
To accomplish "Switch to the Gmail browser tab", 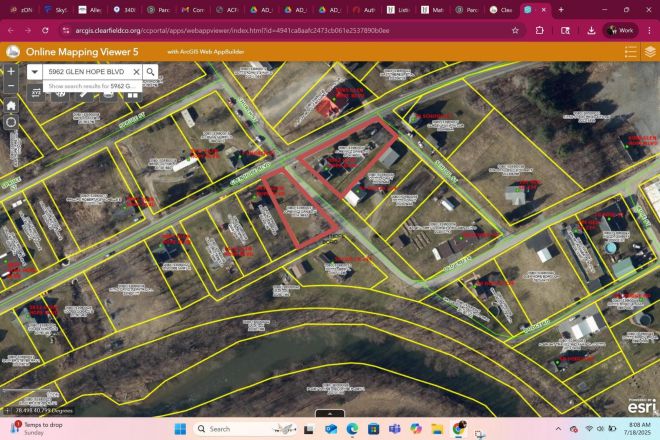I will [437, 9].
